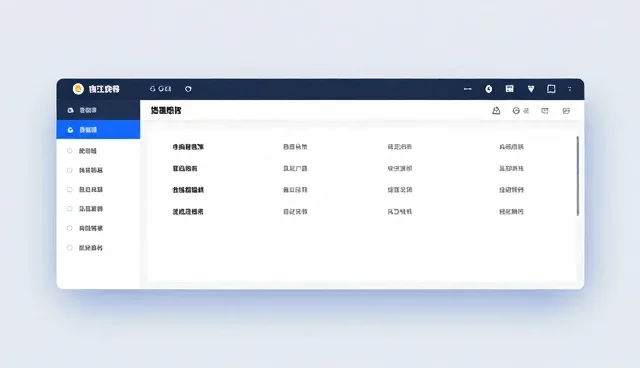Click the bold label of the second table row
Image resolution: width=640 pixels, height=368 pixels.
pyautogui.click(x=185, y=168)
